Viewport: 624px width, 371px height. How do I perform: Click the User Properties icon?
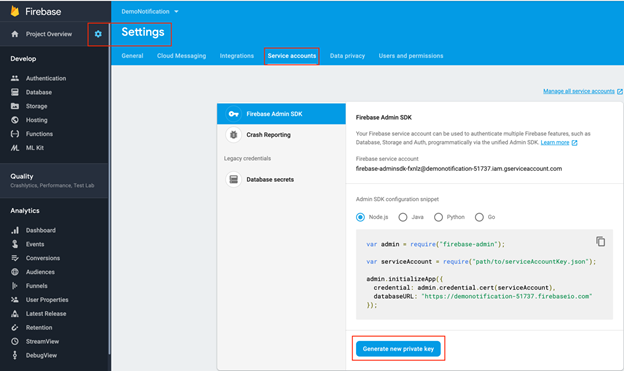click(x=15, y=300)
